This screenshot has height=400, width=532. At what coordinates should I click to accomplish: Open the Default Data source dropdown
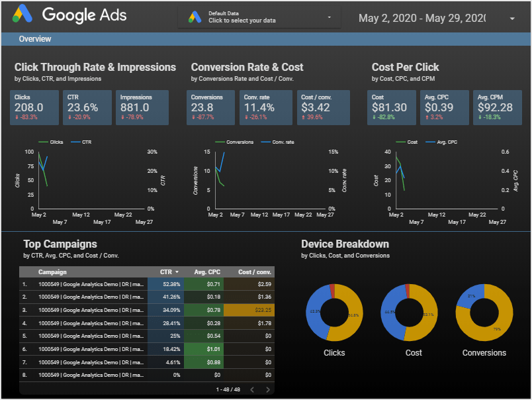coord(259,17)
